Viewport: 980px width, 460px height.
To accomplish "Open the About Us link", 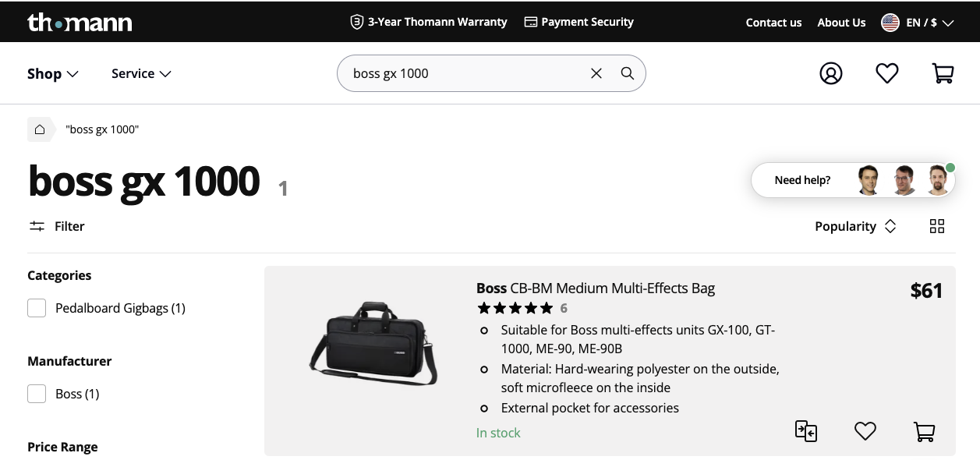I will 841,23.
